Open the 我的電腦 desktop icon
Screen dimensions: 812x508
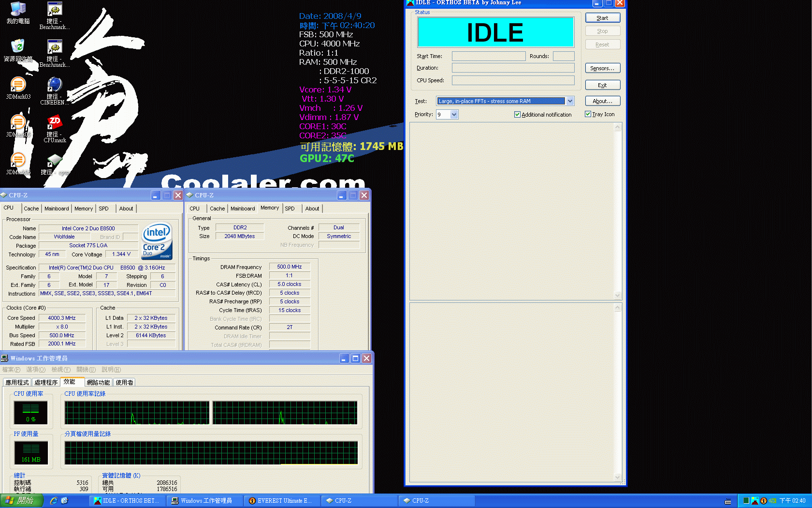(18, 12)
